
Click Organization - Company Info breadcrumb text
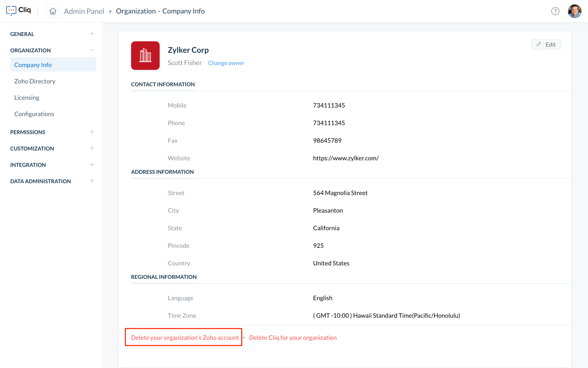160,11
